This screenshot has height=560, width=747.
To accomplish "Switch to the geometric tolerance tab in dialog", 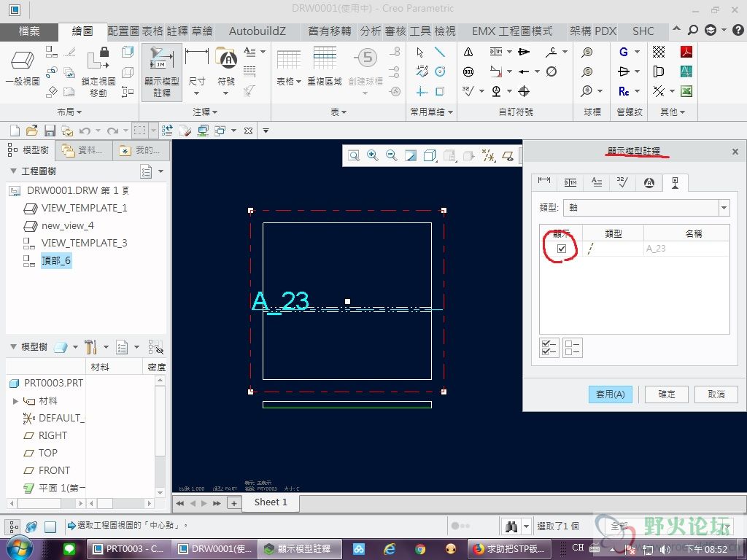I will click(570, 182).
